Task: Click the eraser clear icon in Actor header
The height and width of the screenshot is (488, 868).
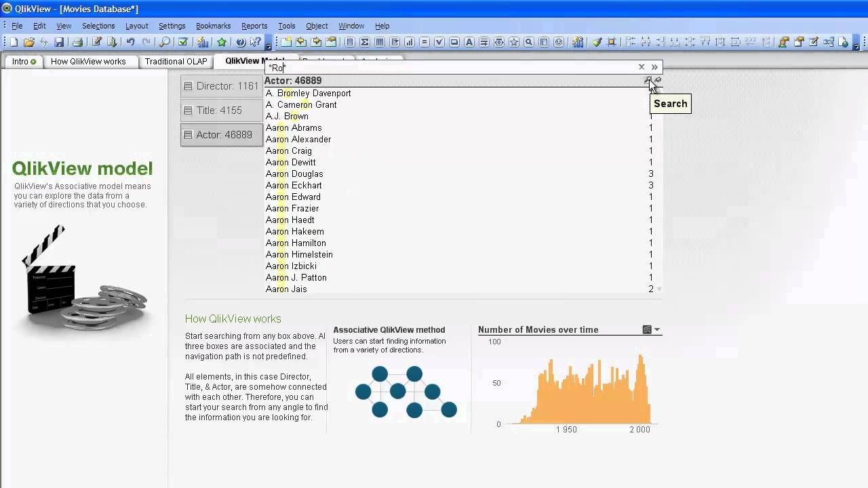Action: (658, 81)
